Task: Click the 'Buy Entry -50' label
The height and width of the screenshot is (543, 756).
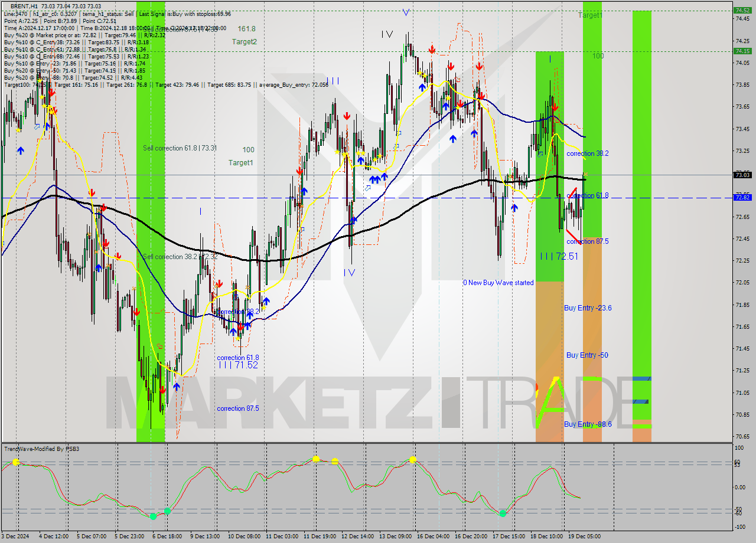Action: click(587, 355)
